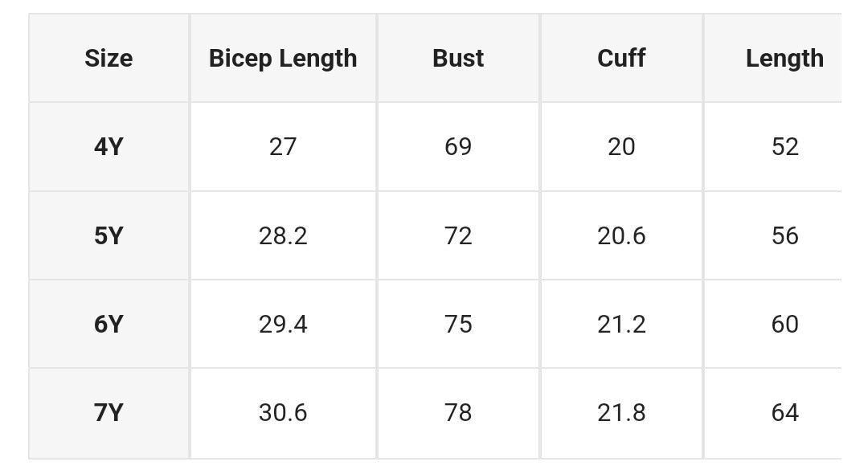This screenshot has width=868, height=470.
Task: Select the 6Y bicep length value 29.4
Action: pos(283,325)
